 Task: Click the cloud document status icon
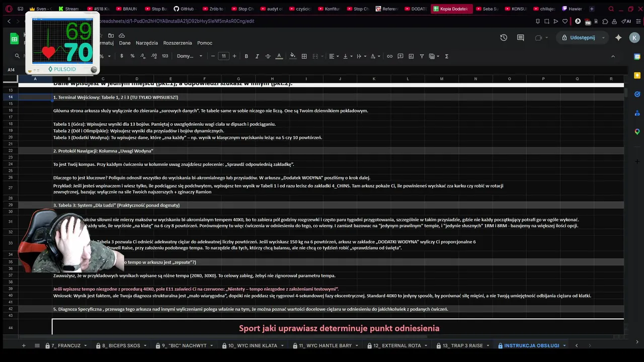pyautogui.click(x=122, y=36)
